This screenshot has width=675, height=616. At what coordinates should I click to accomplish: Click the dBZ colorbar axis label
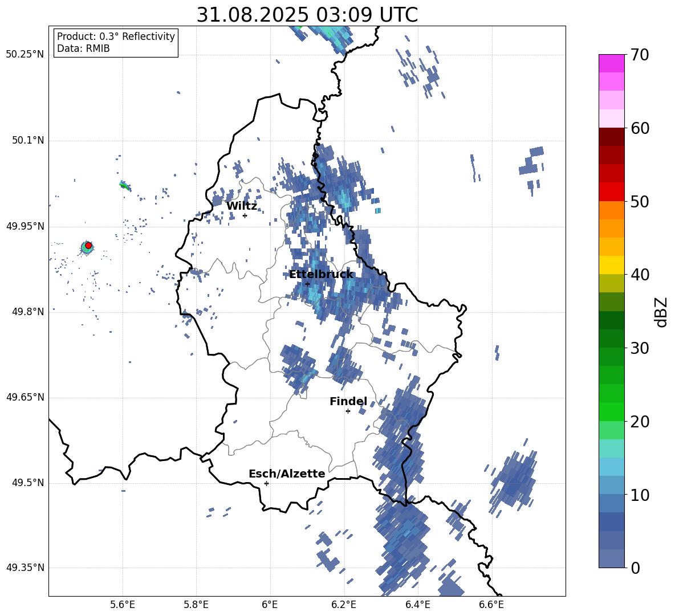click(x=662, y=312)
